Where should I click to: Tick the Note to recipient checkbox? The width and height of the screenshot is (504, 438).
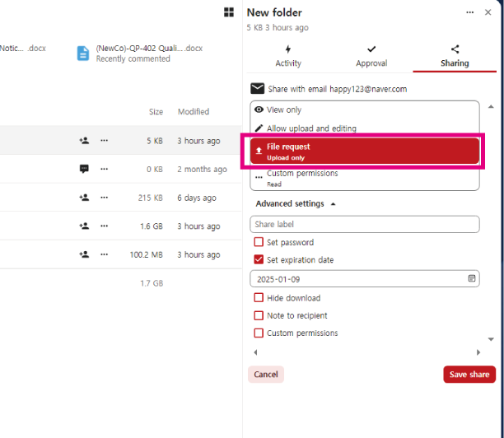click(259, 315)
